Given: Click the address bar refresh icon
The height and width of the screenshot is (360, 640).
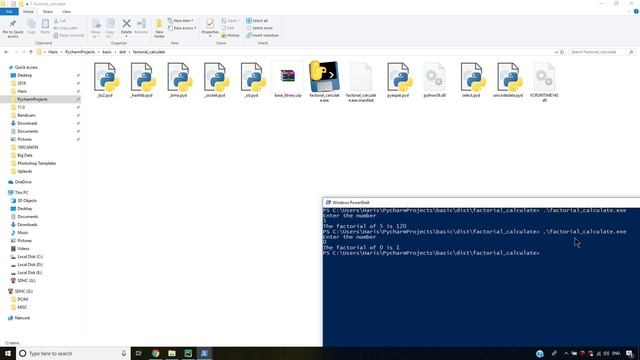Looking at the screenshot, I should coord(562,52).
